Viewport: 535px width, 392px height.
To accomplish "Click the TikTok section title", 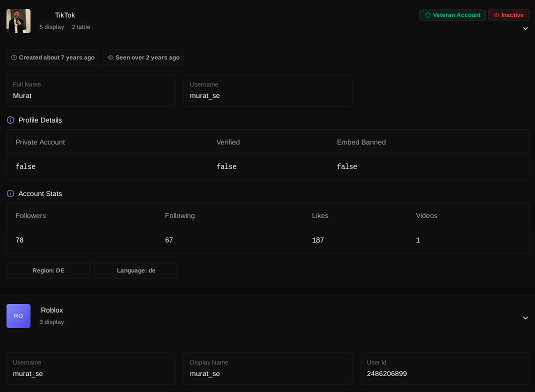I will 65,15.
